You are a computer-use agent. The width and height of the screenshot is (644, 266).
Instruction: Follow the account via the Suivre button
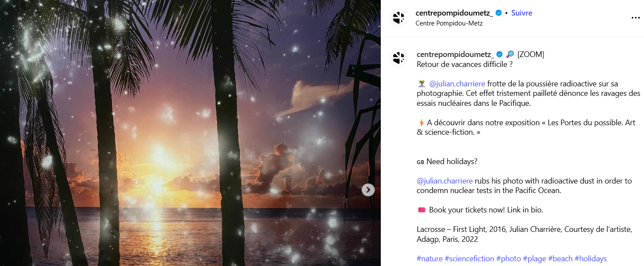(x=522, y=13)
